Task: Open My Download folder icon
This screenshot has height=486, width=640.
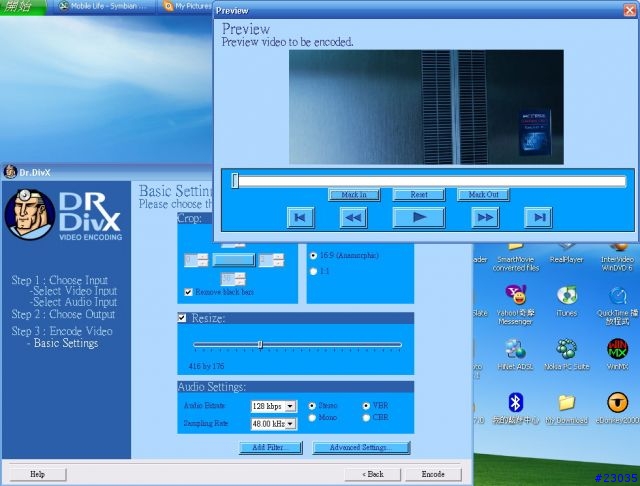Action: (567, 408)
